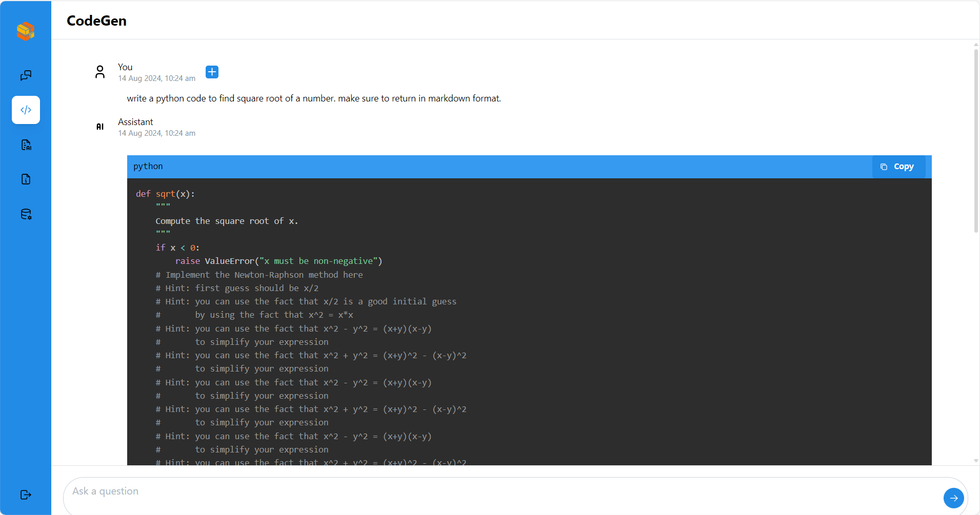This screenshot has height=515, width=980.
Task: Click the python language label on code header
Action: pos(148,166)
